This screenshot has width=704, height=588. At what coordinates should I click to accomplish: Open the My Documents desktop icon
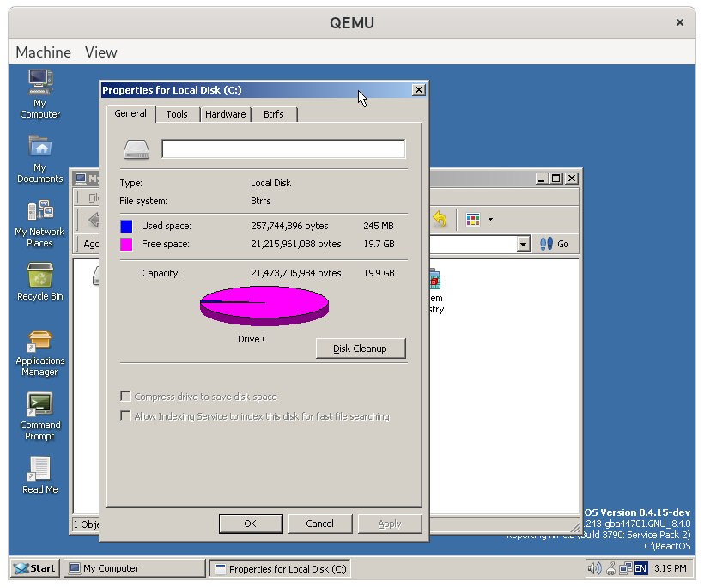[40, 159]
